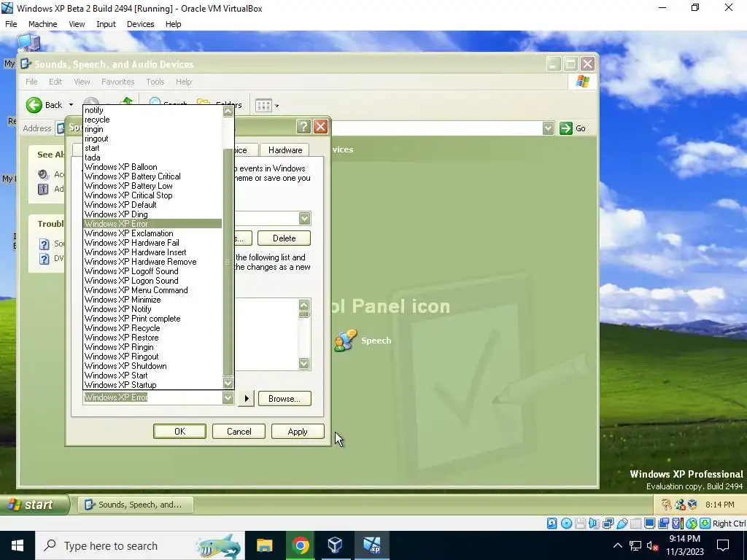Select Windows XP Shutdown in list

pyautogui.click(x=152, y=366)
